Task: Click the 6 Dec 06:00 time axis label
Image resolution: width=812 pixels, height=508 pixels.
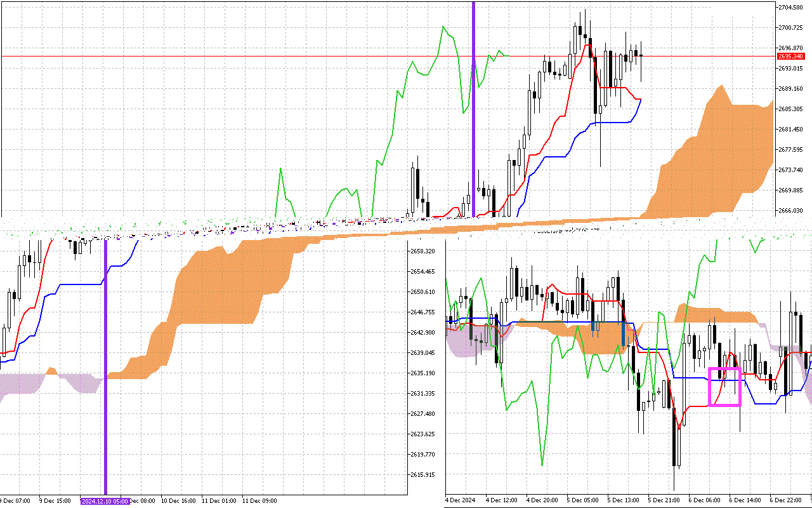Action: 705,501
